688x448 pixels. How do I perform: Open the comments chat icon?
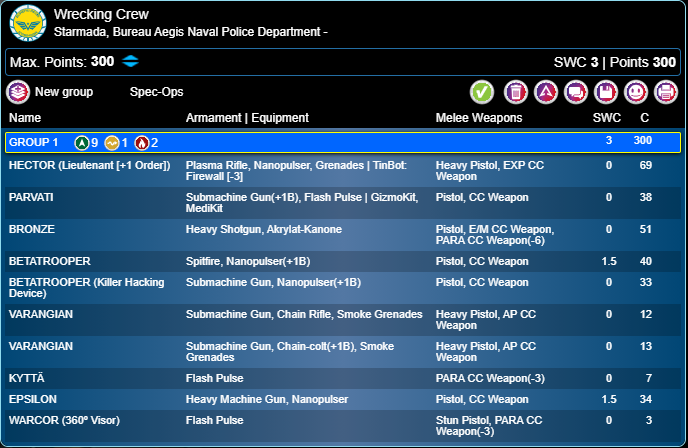click(576, 92)
